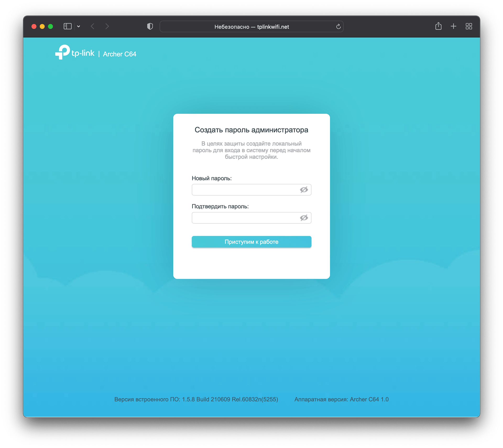This screenshot has width=503, height=448.
Task: Show password in Новый пароль field
Action: pos(304,190)
